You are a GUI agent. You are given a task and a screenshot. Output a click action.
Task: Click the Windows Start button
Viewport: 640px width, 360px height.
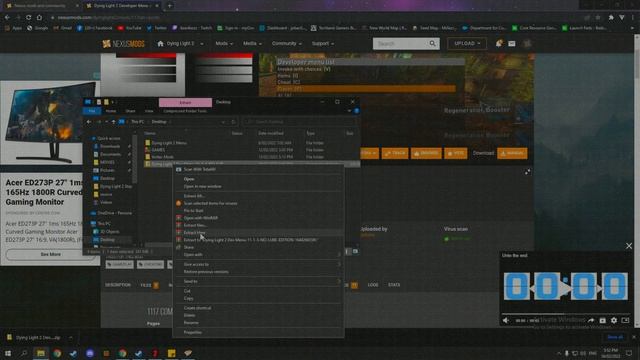pyautogui.click(x=8, y=353)
